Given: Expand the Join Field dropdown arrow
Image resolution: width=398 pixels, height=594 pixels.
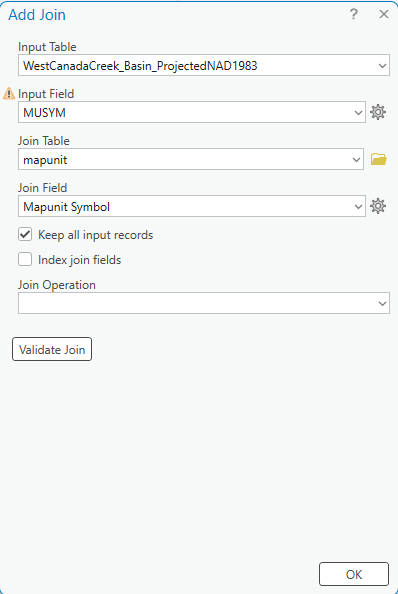Looking at the screenshot, I should point(358,206).
